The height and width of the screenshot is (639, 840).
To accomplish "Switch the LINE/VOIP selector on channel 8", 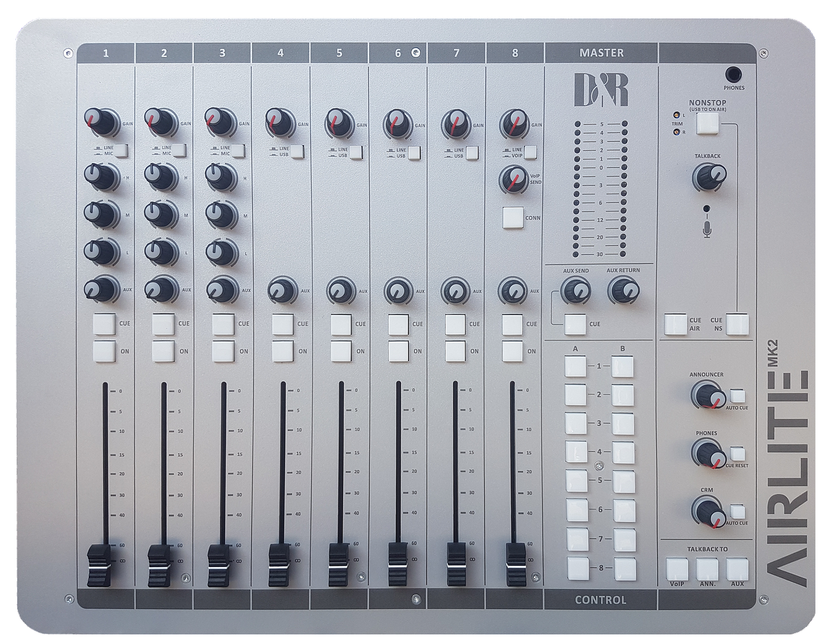I will (x=530, y=152).
